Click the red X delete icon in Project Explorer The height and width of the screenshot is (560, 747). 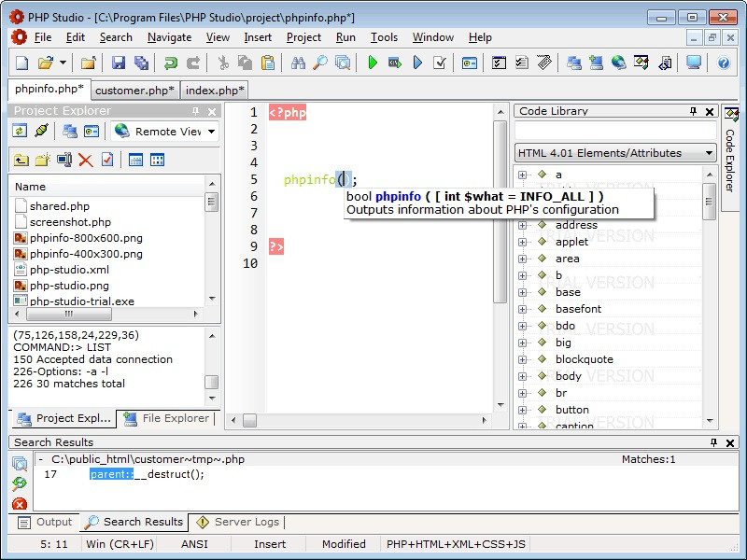click(x=86, y=160)
